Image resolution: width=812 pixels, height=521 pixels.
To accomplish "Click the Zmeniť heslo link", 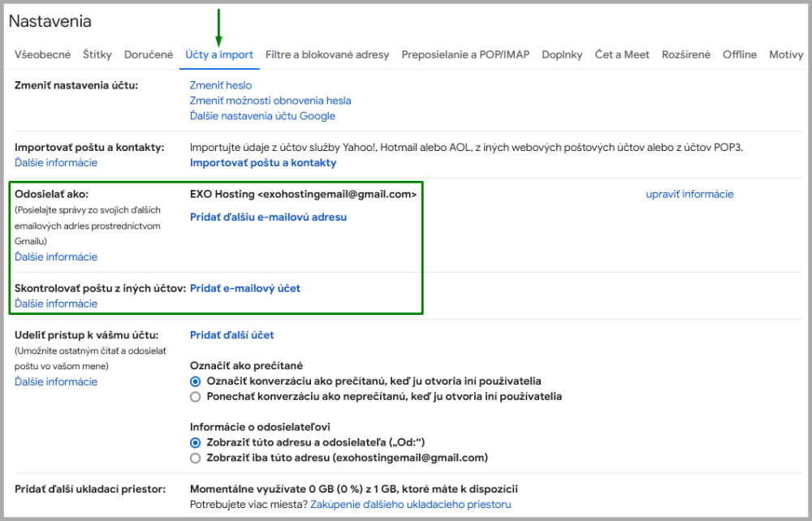I will 221,85.
